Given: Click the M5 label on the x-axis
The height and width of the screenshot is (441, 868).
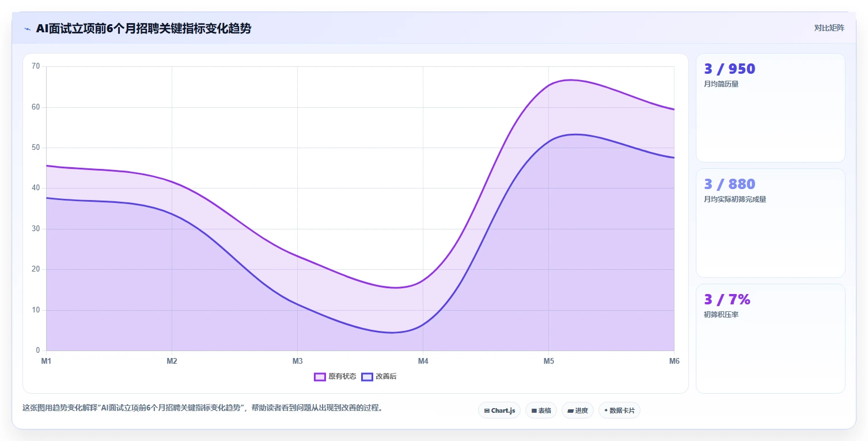Looking at the screenshot, I should tap(549, 361).
